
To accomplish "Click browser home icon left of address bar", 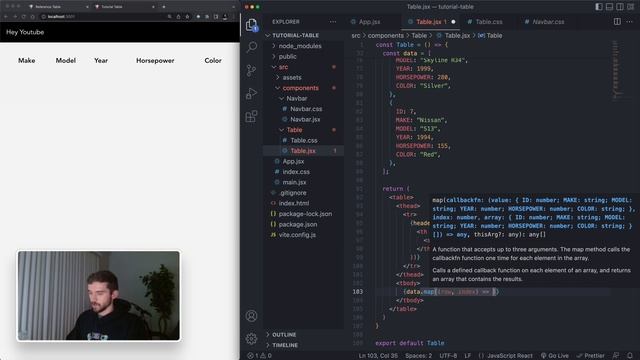I will [x=33, y=17].
